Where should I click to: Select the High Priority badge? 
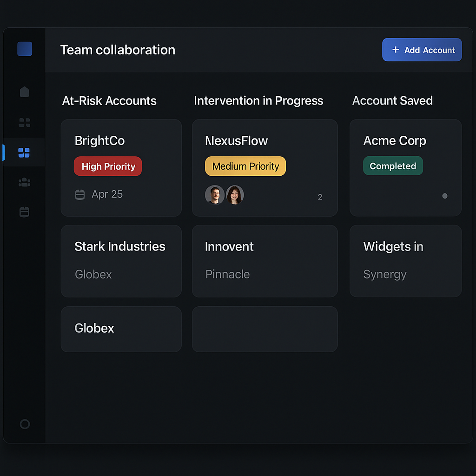108,166
